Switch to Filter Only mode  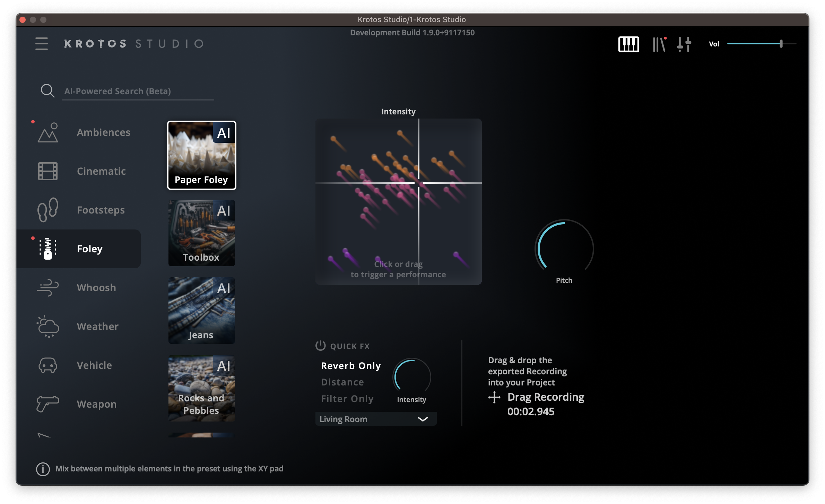[347, 399]
